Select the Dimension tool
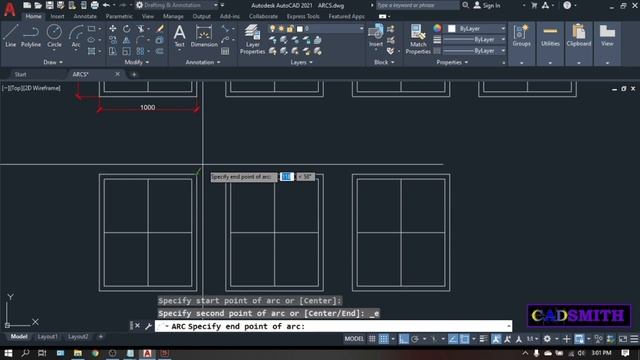 click(x=204, y=36)
